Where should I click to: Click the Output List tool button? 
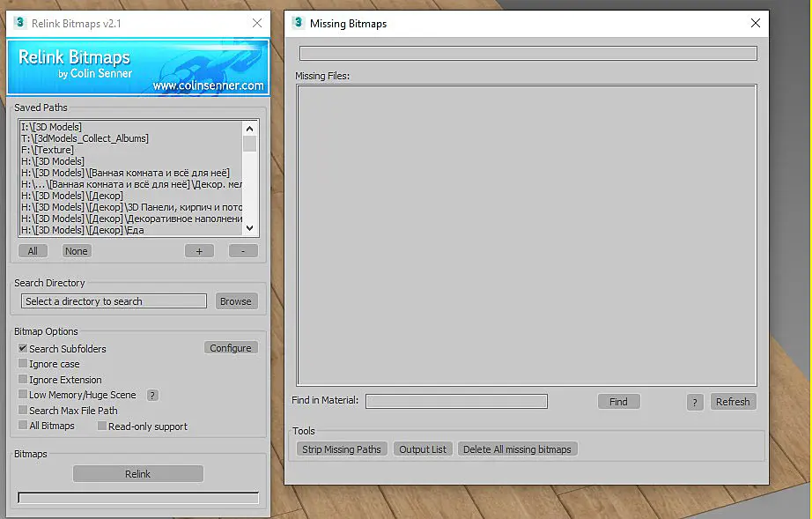[423, 449]
